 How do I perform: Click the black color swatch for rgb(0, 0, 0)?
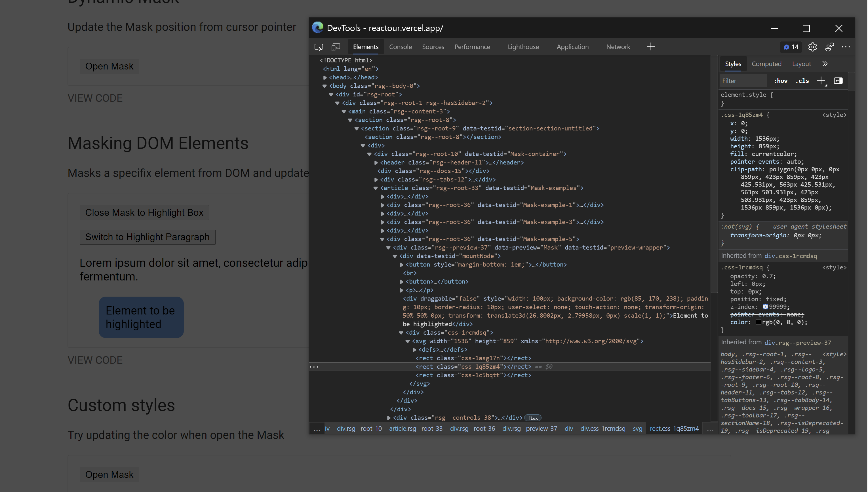[758, 322]
